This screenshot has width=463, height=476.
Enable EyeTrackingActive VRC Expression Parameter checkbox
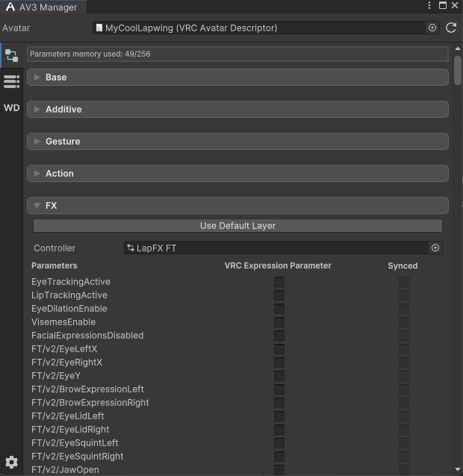(279, 282)
